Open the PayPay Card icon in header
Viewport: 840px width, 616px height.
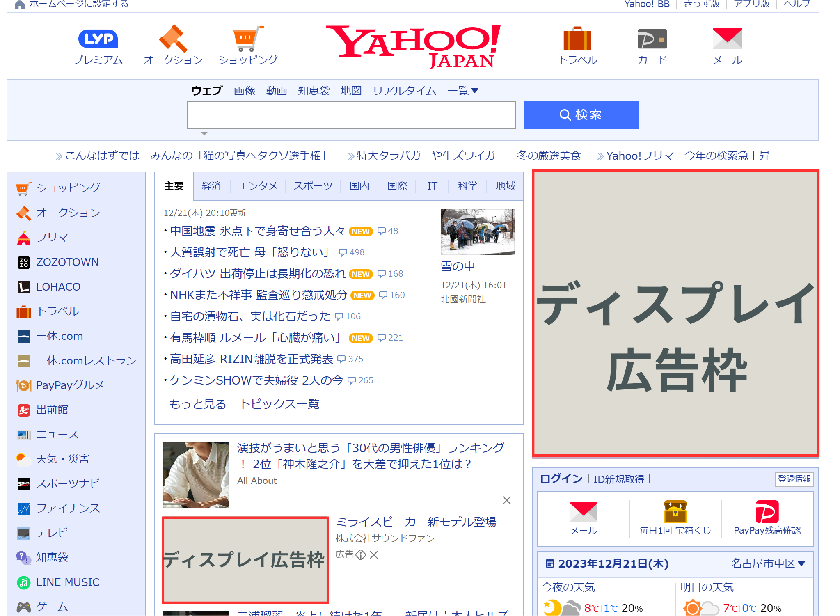(652, 39)
